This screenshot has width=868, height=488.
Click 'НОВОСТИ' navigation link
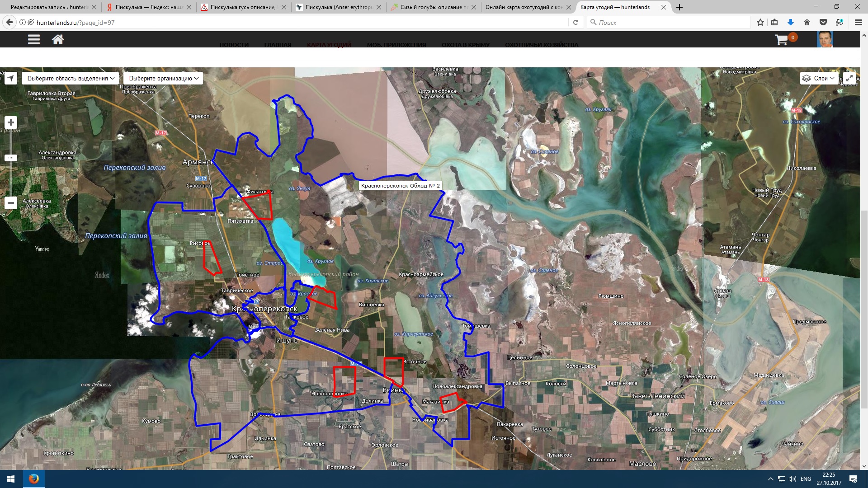pos(234,45)
